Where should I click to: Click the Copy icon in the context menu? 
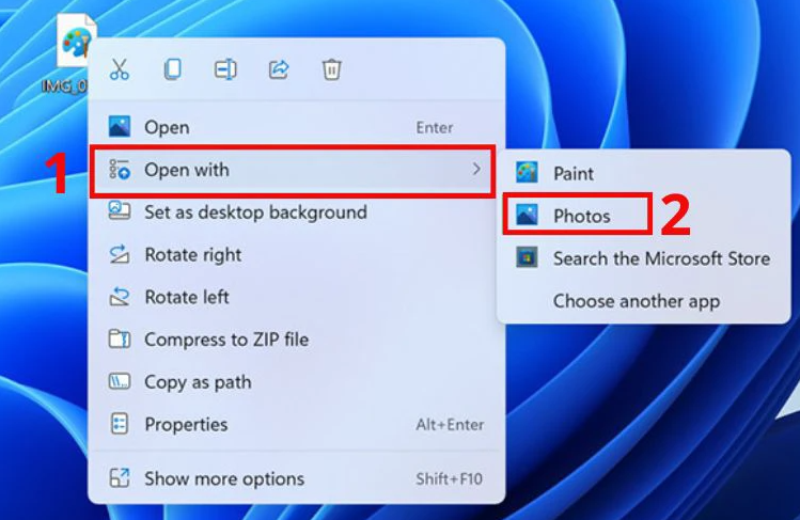click(x=172, y=69)
